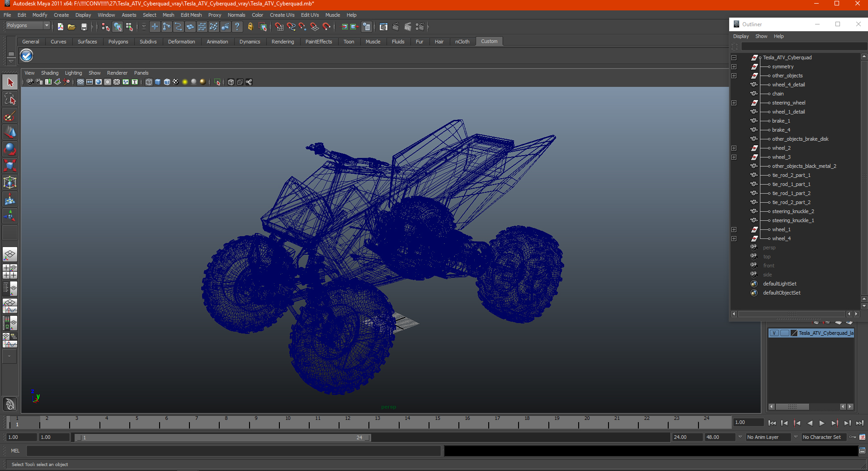868x471 pixels.
Task: Toggle Use all lights yellow sphere
Action: [185, 82]
